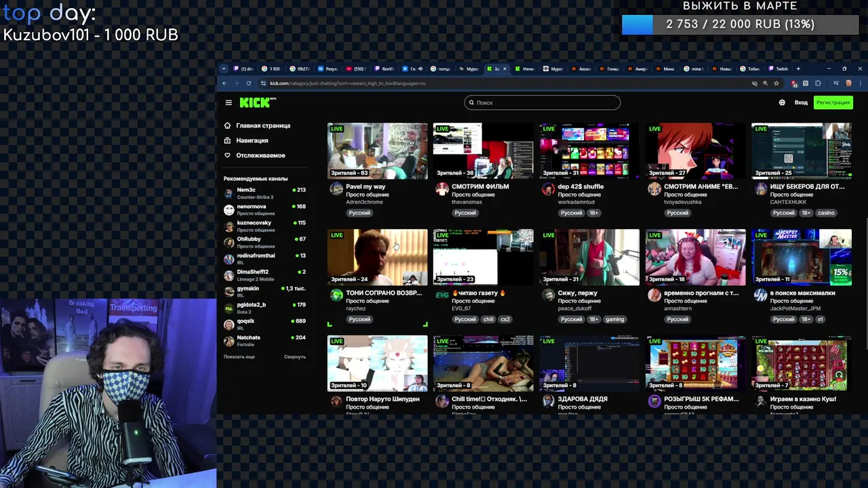This screenshot has height=488, width=868.
Task: Open the ТОНИ СОПРАНО stream thumbnail
Action: tap(378, 257)
